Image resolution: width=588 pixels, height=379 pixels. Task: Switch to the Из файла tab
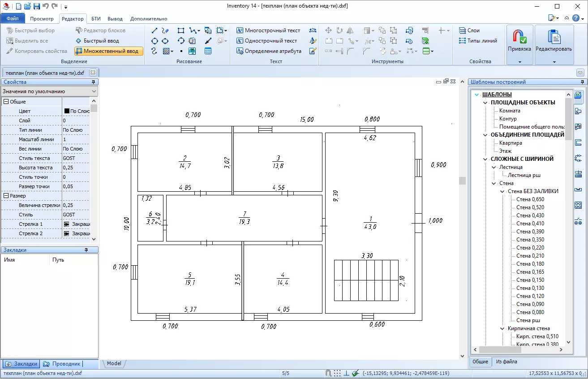click(506, 362)
